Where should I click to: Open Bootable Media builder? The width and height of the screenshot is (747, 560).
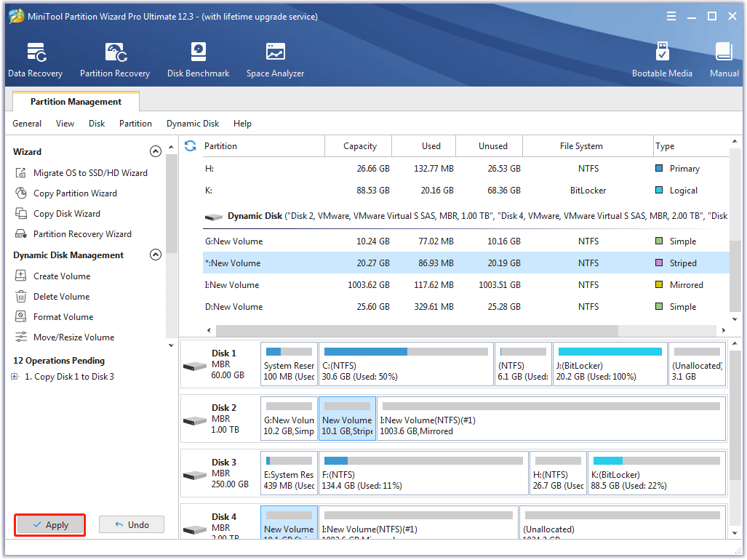[662, 60]
